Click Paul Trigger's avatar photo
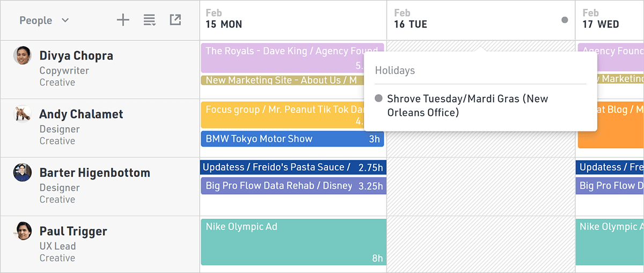 (23, 231)
